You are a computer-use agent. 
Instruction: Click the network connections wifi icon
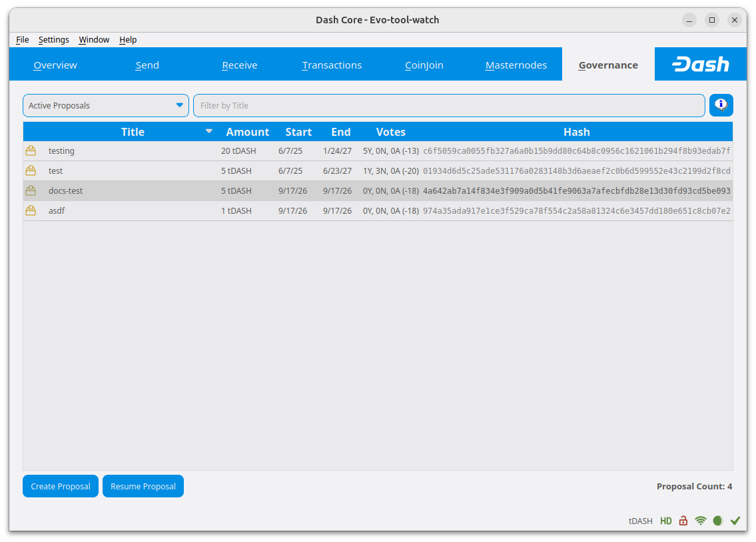(701, 520)
